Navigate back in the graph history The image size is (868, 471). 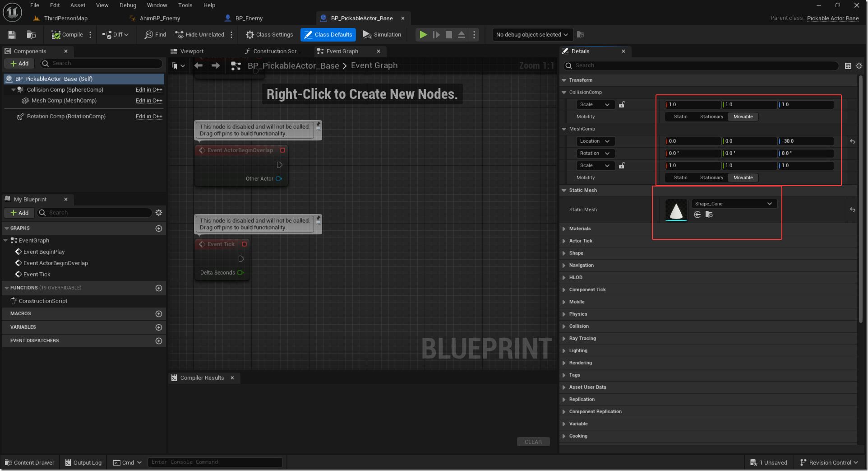(198, 66)
